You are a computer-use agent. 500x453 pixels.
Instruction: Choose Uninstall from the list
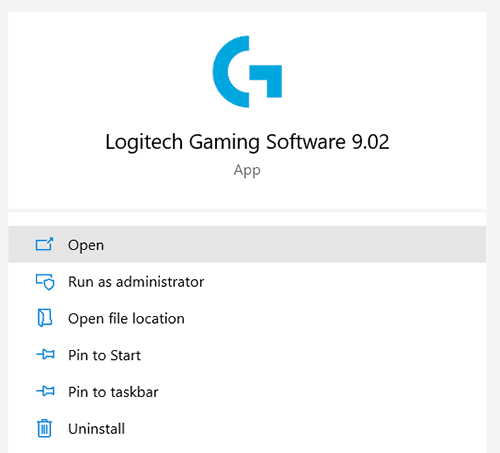pyautogui.click(x=247, y=429)
